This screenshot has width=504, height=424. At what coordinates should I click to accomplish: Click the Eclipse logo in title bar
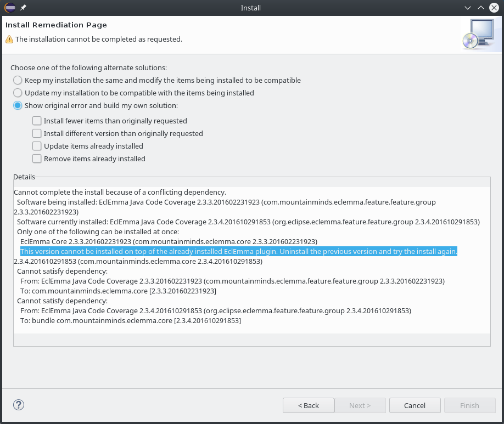[x=10, y=8]
